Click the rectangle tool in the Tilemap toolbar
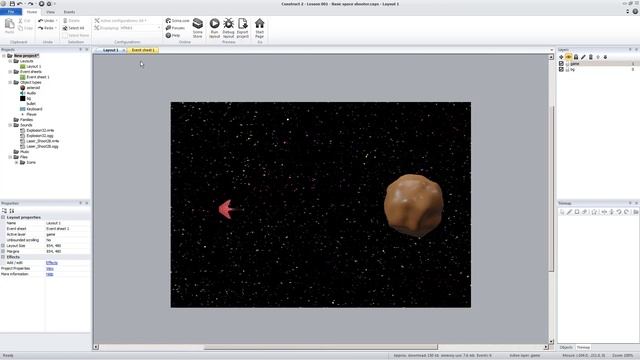This screenshot has height=360, width=640. coord(577,212)
